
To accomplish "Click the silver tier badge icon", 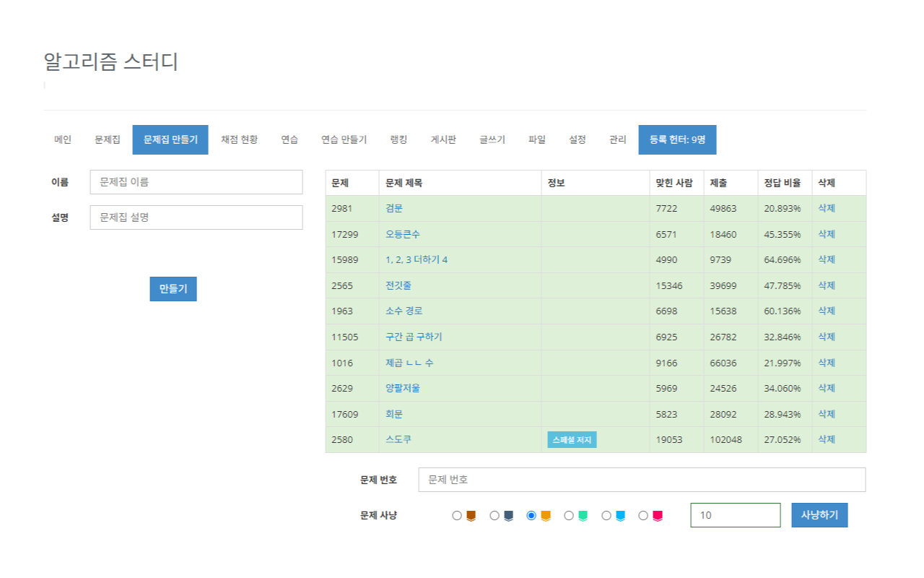I will pyautogui.click(x=508, y=516).
